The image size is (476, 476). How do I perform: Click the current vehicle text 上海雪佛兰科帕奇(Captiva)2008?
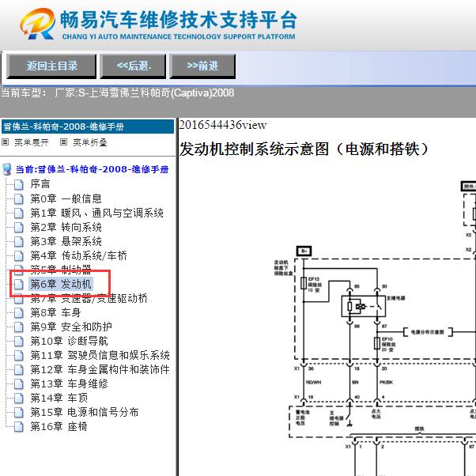pyautogui.click(x=161, y=93)
